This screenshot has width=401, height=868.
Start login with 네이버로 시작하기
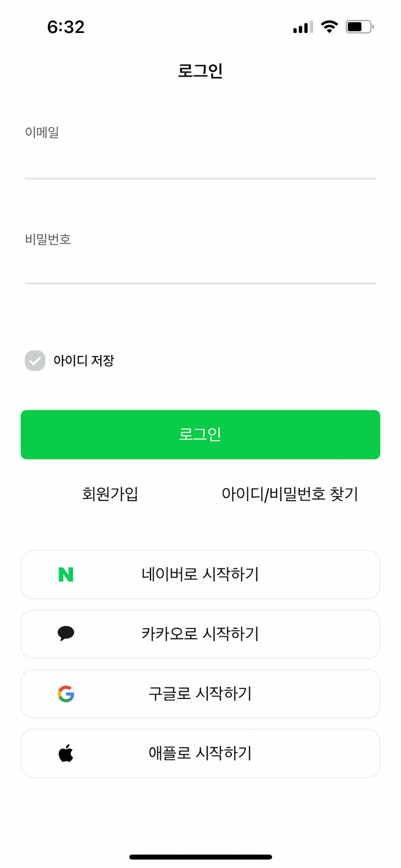[x=200, y=574]
